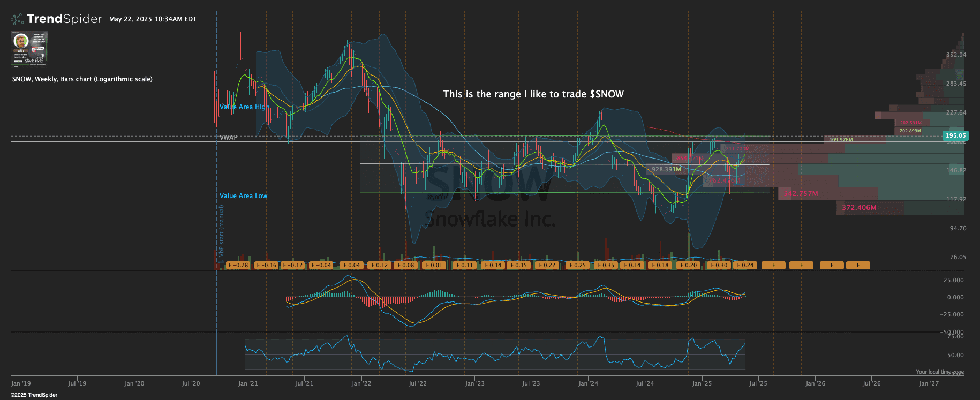The image size is (980, 400).
Task: Click the 283.45 price axis label
Action: (956, 84)
